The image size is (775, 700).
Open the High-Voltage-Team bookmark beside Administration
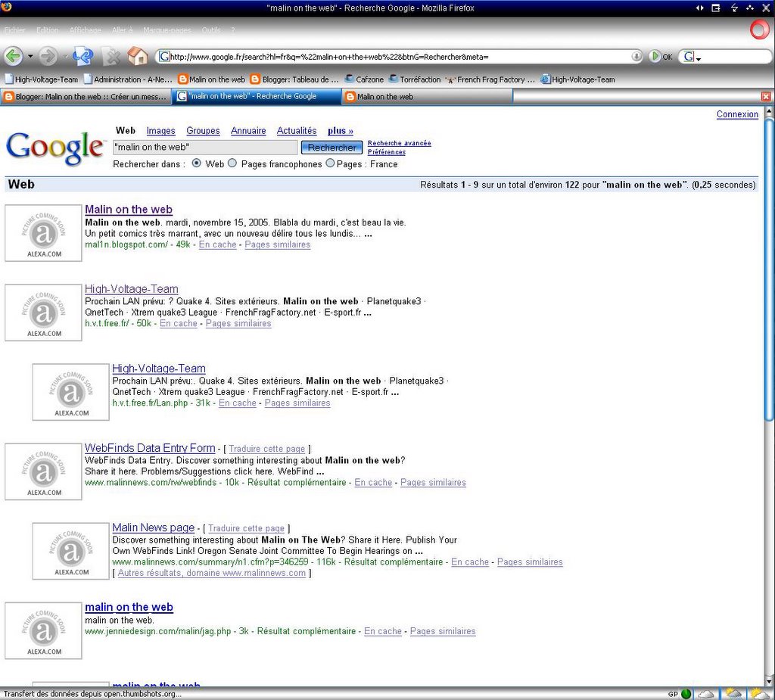pyautogui.click(x=41, y=79)
